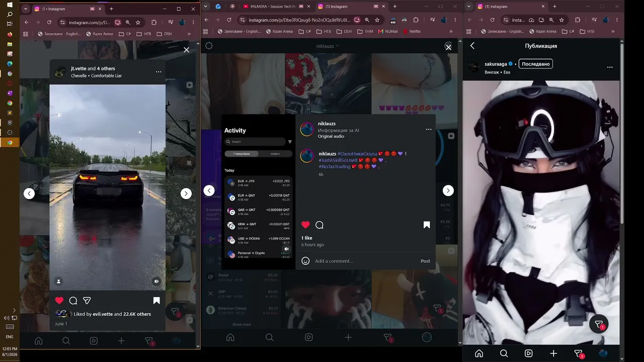
Task: Open the #NoTaxTrading hashtag
Action: click(335, 166)
